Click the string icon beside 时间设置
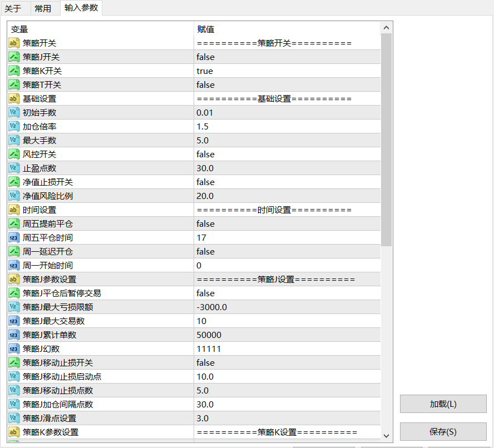The height and width of the screenshot is (448, 494). tap(14, 210)
